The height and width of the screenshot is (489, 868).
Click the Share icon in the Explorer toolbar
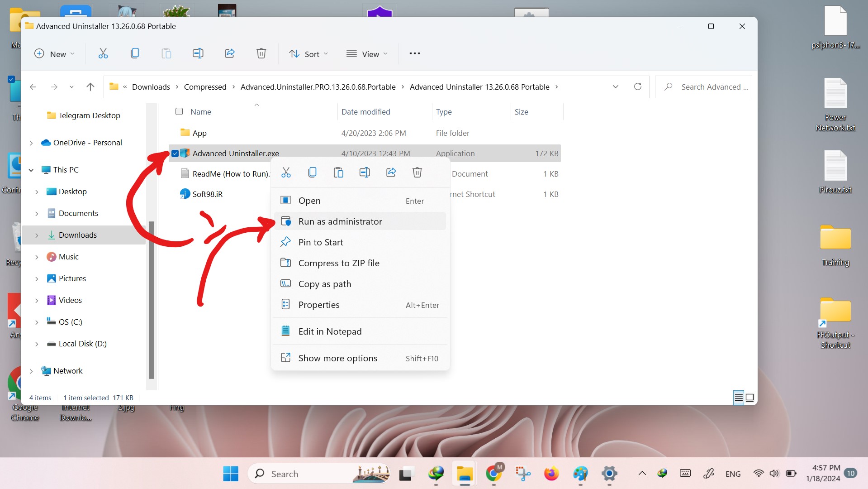pos(230,54)
